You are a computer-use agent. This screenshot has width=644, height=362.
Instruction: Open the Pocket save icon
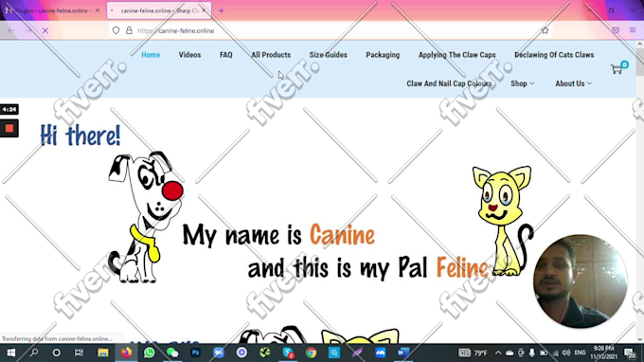(616, 30)
